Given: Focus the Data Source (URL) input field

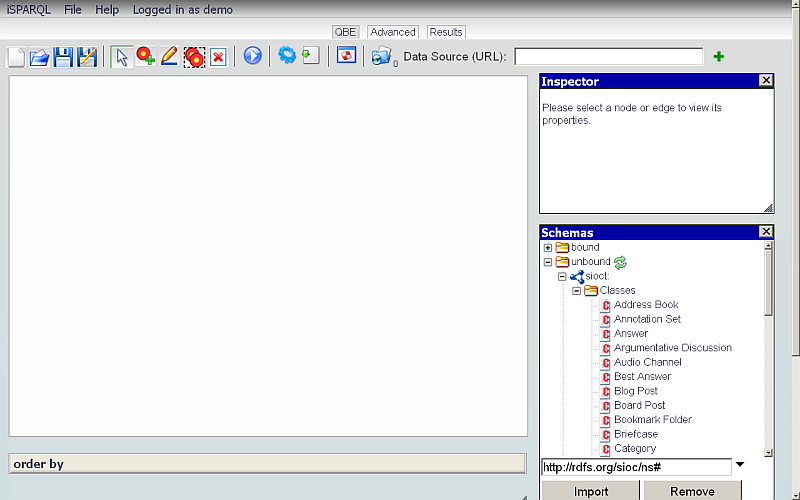Looking at the screenshot, I should tap(609, 57).
